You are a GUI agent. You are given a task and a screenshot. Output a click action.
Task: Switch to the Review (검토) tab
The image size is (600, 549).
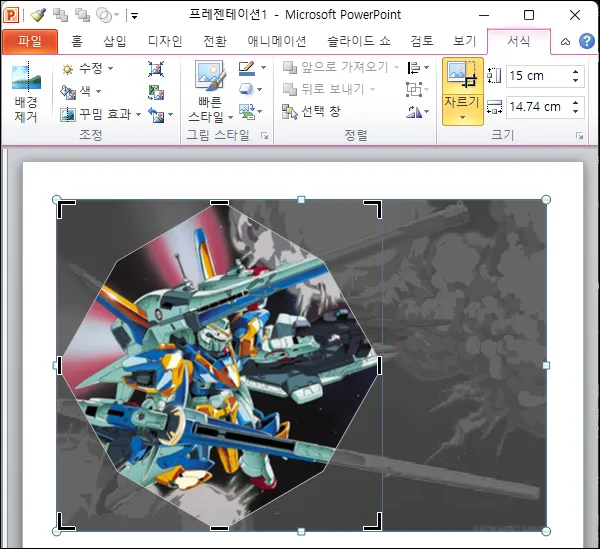[422, 41]
